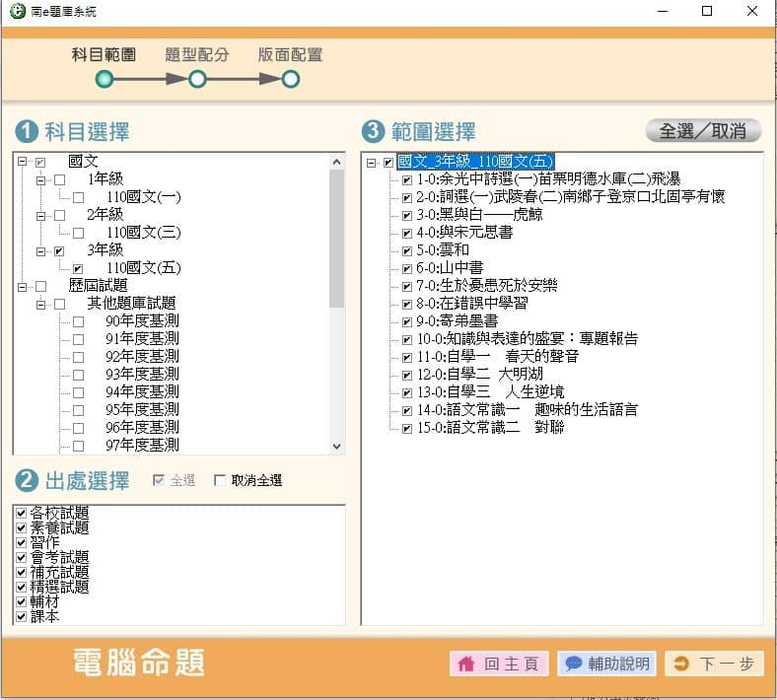Uncheck 課本 source
This screenshot has height=700, width=777.
[x=21, y=617]
